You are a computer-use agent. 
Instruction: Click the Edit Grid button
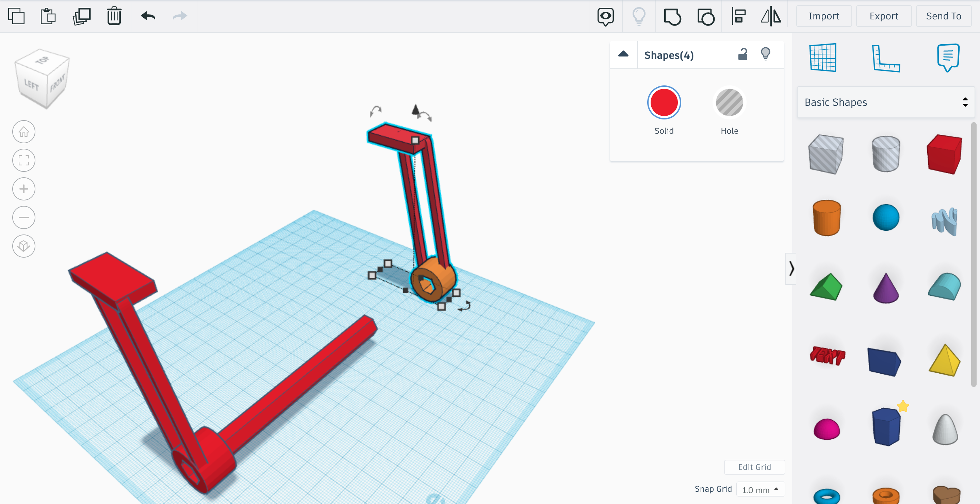point(754,467)
